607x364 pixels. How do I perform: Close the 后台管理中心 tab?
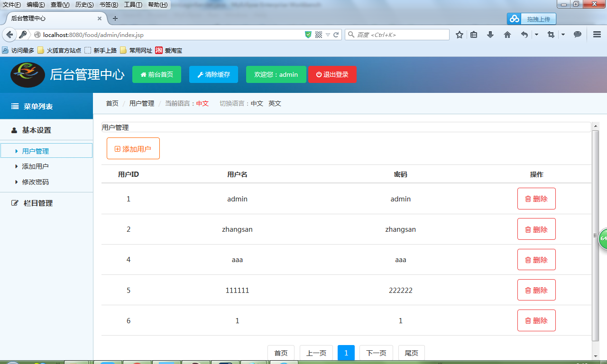coord(100,18)
